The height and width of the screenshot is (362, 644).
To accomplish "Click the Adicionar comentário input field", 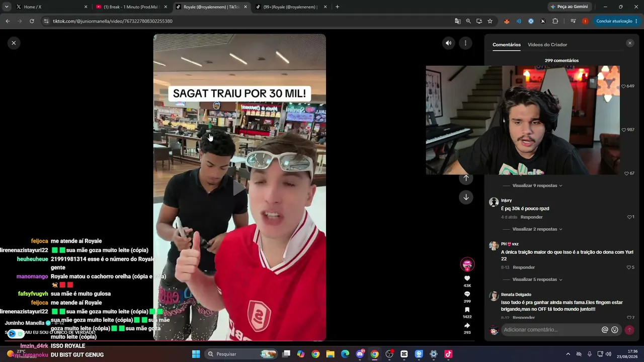I will pyautogui.click(x=551, y=330).
